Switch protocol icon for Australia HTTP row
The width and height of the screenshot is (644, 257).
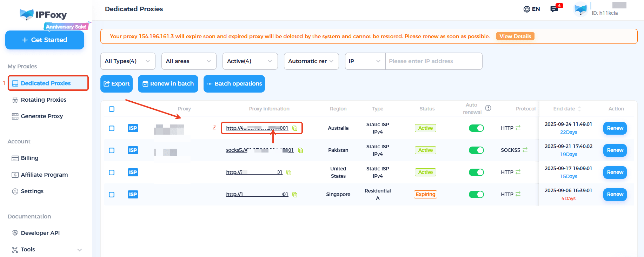click(518, 128)
